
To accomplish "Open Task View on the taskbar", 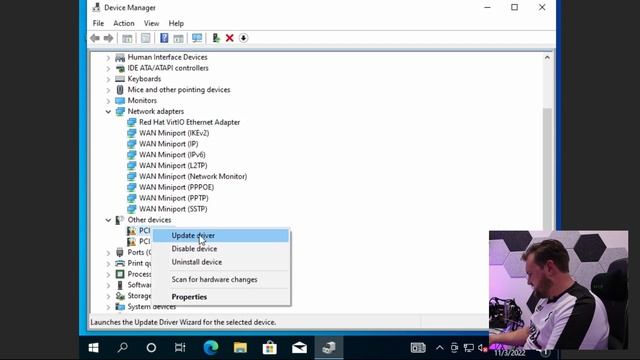I will point(180,347).
